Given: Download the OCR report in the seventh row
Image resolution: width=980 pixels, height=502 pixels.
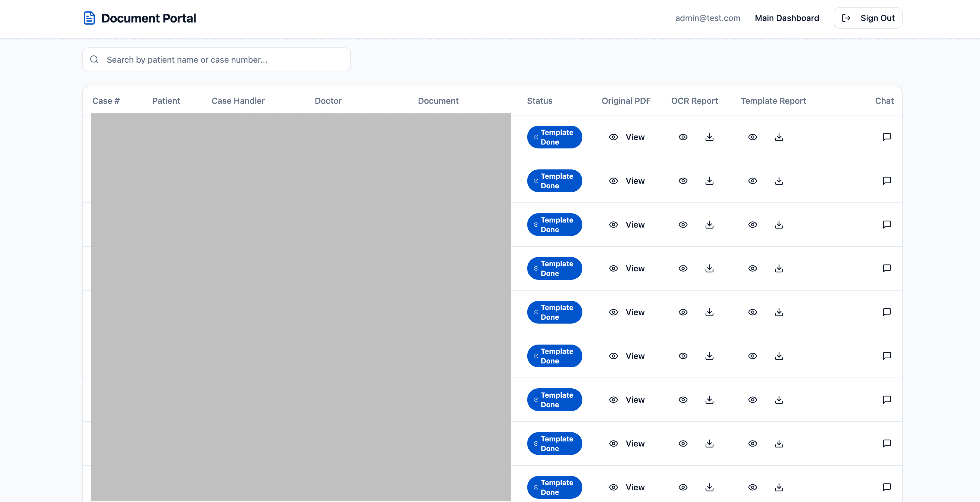Looking at the screenshot, I should tap(710, 399).
